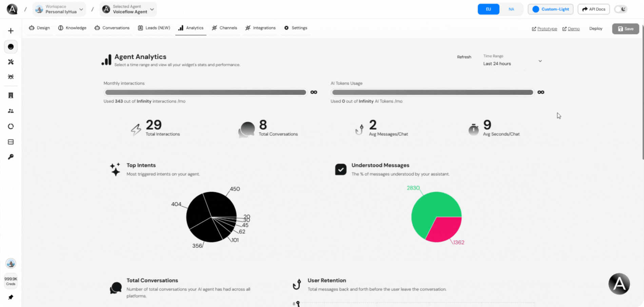This screenshot has width=644, height=307.
Task: Open the Integrations tab
Action: 260,28
